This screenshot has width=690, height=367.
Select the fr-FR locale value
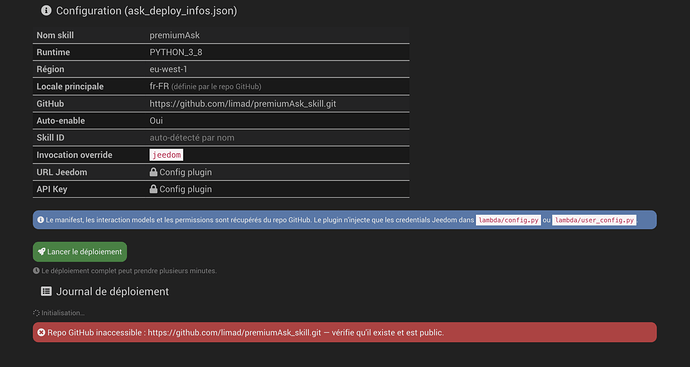(159, 86)
